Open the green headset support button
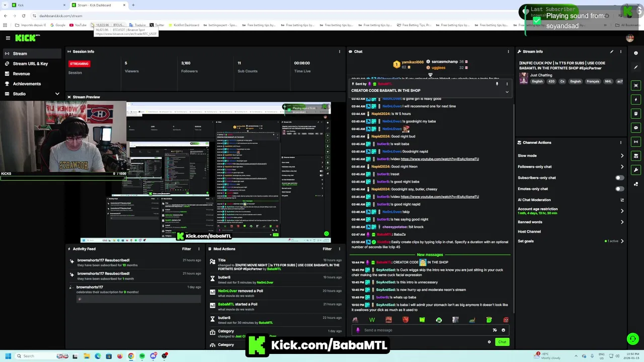Image resolution: width=644 pixels, height=362 pixels. coord(632,339)
